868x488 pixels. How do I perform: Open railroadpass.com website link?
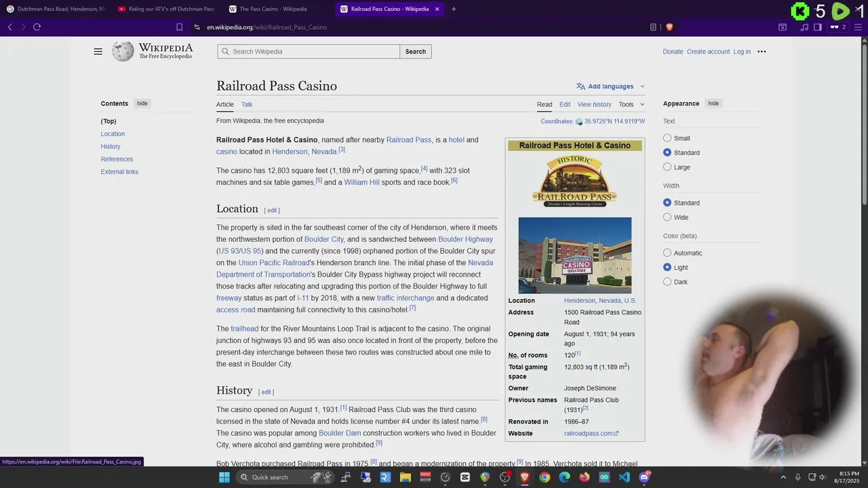(591, 434)
